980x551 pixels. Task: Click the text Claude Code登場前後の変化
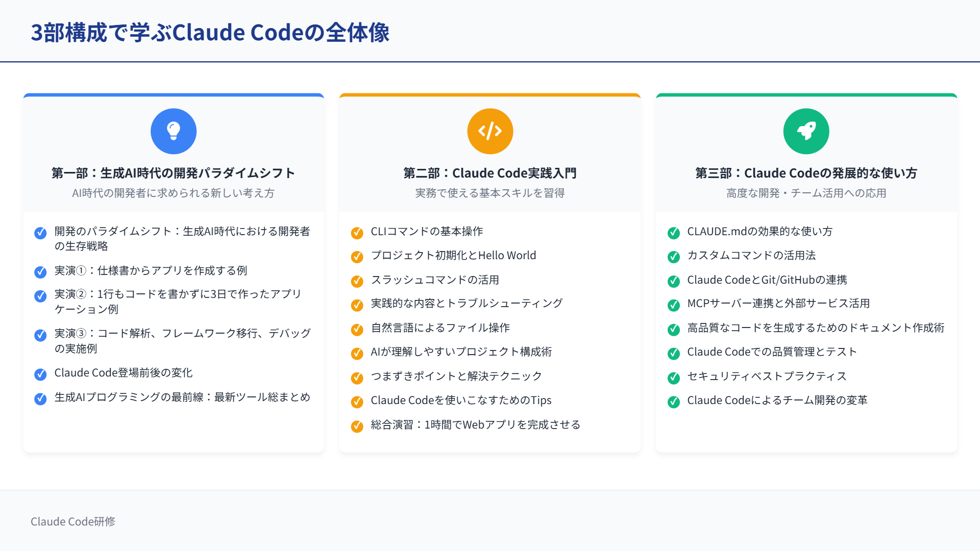coord(124,373)
